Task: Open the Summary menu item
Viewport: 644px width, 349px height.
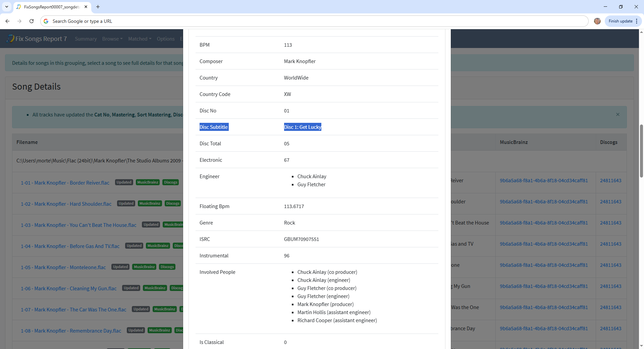Action: 86,39
